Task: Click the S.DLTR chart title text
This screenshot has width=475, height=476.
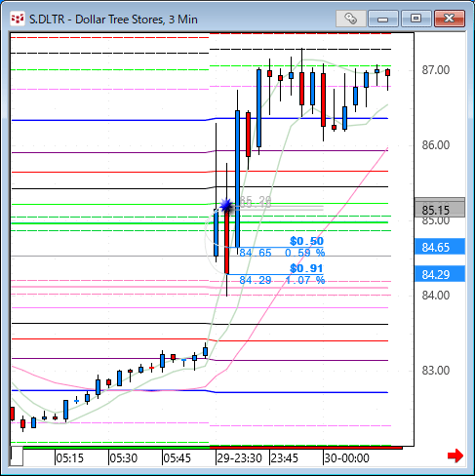Action: [113, 20]
